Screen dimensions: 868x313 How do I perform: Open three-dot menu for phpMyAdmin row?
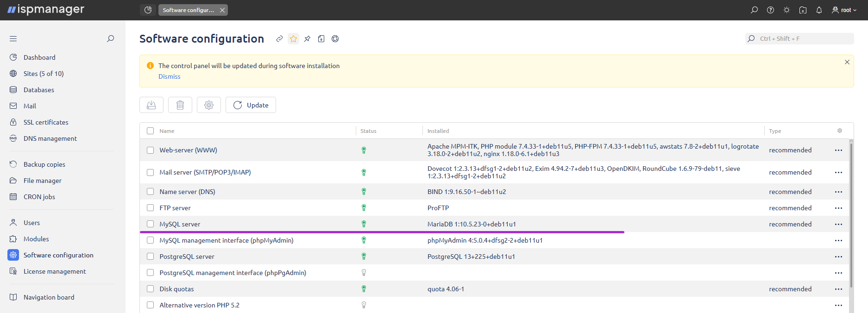point(838,240)
